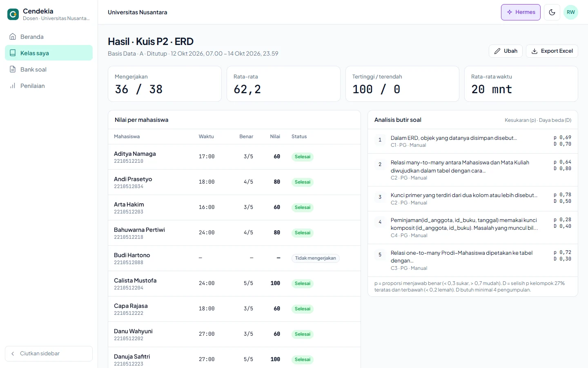This screenshot has height=368, width=588.
Task: Select student Andi Prasetyo
Action: point(133,179)
